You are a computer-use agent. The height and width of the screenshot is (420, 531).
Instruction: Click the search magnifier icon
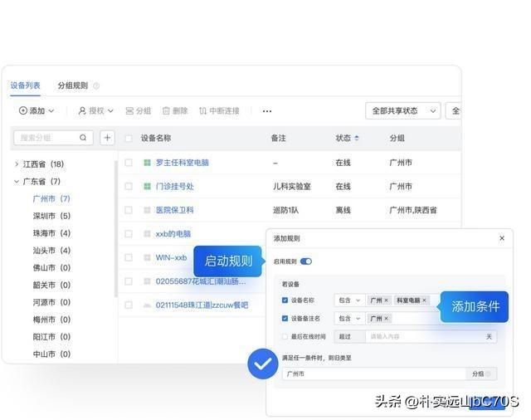[x=83, y=138]
